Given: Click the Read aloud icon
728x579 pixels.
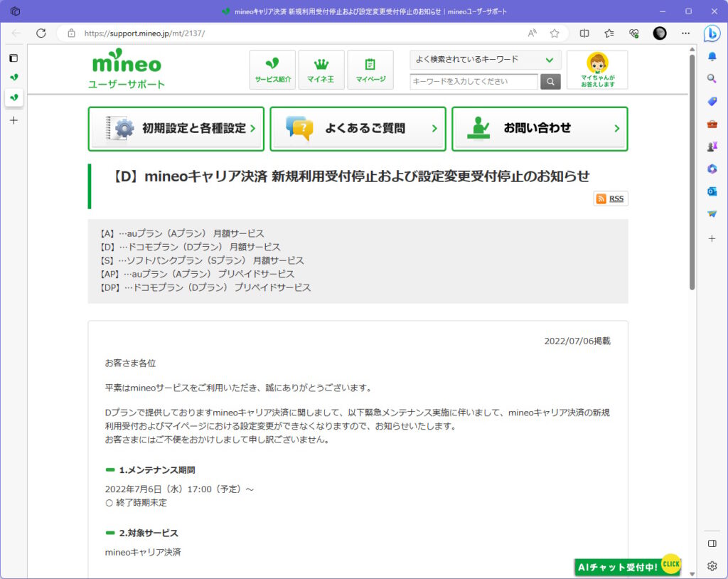Looking at the screenshot, I should point(532,33).
